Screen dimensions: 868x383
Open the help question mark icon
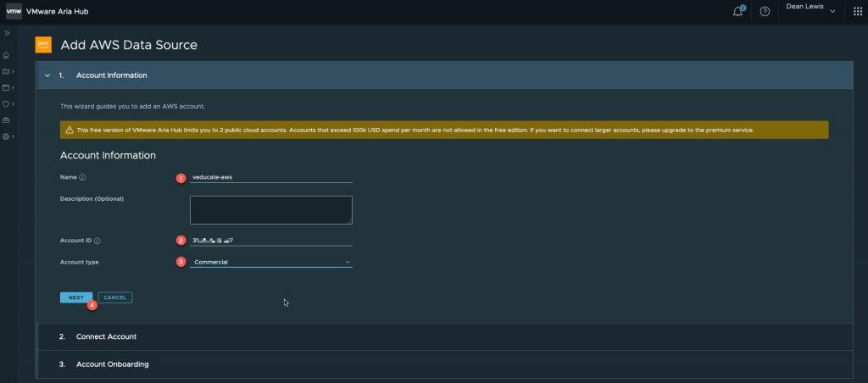coord(765,12)
